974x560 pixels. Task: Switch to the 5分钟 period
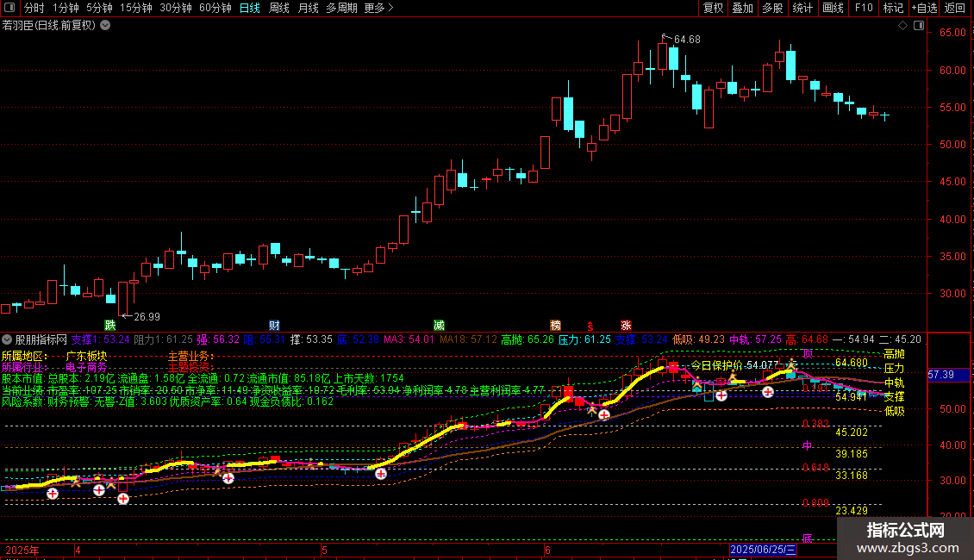(99, 8)
